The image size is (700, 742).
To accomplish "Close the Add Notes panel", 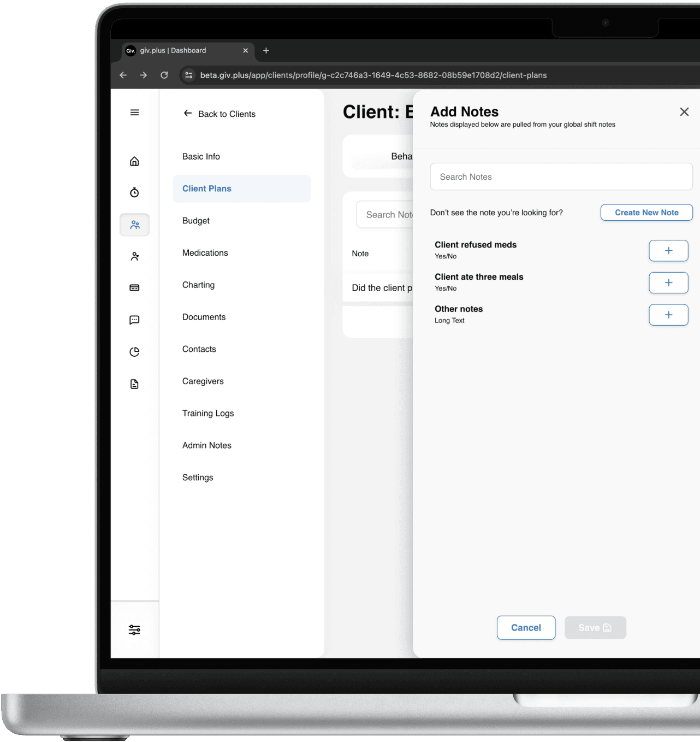I will coord(684,111).
